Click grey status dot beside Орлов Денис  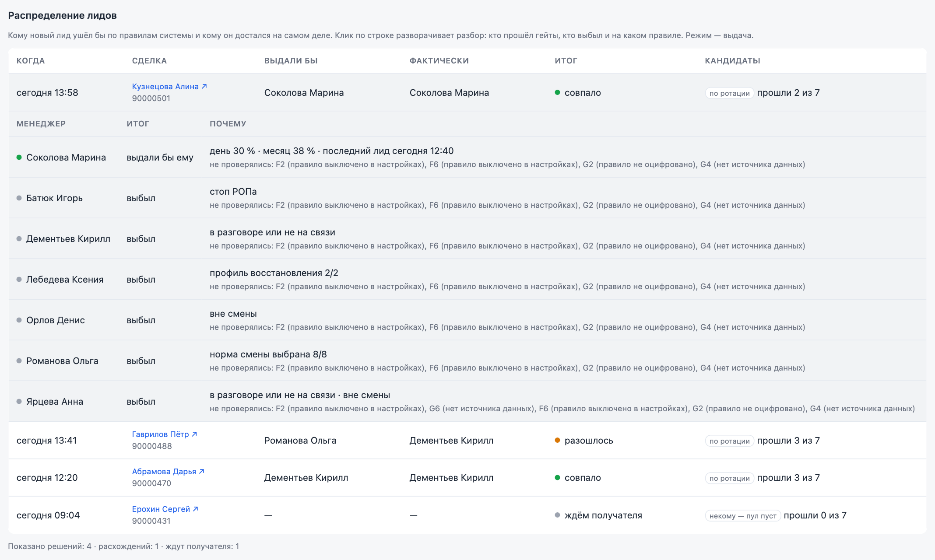(19, 320)
